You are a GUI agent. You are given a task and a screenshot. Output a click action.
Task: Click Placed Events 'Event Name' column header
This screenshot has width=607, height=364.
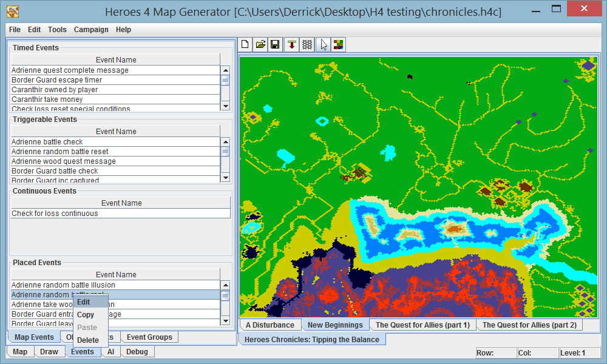(115, 274)
